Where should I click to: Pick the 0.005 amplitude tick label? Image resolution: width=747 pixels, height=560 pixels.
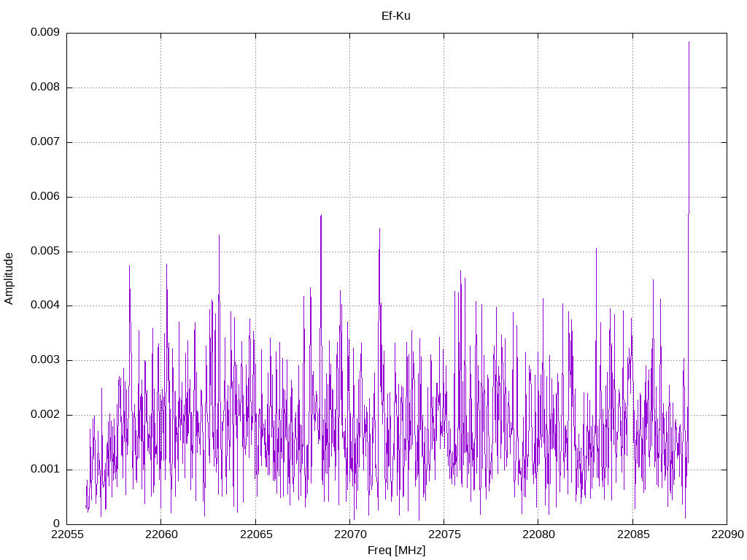pyautogui.click(x=44, y=252)
